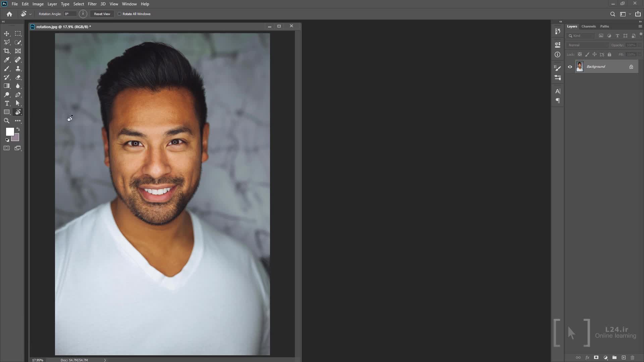Toggle Quick Mask mode

coord(7,148)
